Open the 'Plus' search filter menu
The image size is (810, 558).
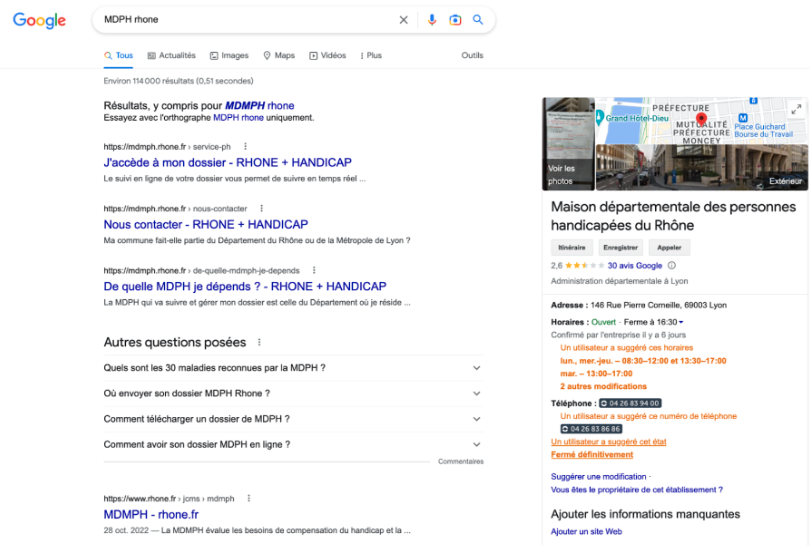pos(371,55)
